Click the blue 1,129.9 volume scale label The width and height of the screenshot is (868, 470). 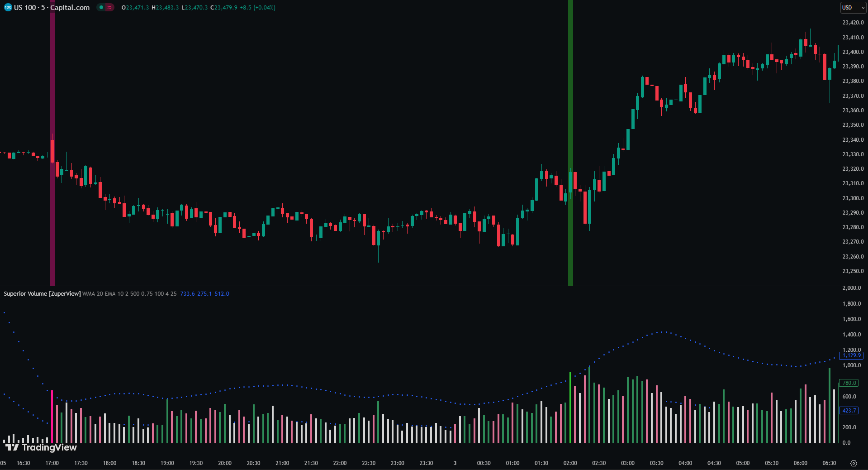click(851, 355)
